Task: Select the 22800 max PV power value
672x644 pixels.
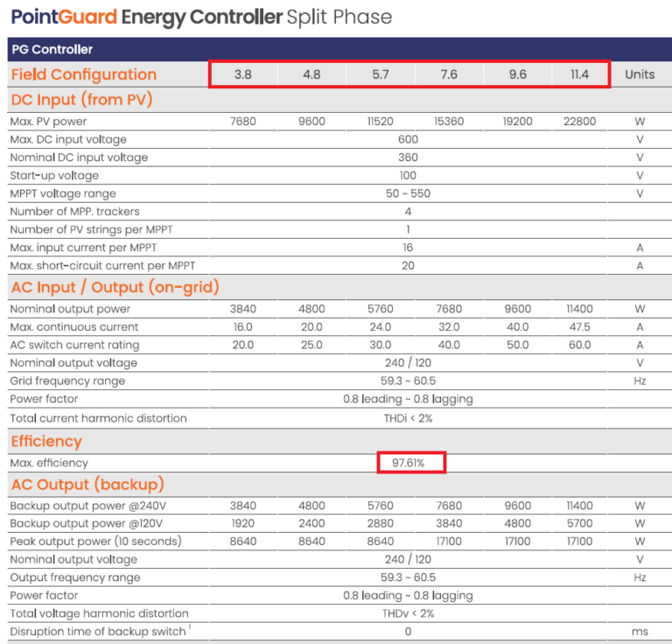Action: point(579,122)
